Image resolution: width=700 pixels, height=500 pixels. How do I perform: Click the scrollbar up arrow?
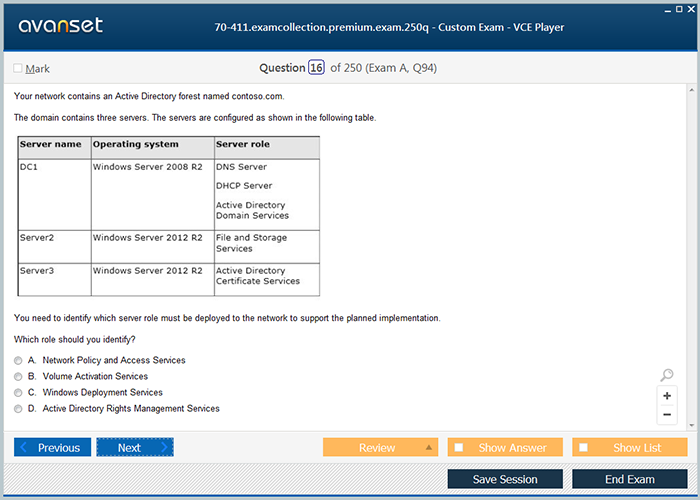click(x=692, y=90)
